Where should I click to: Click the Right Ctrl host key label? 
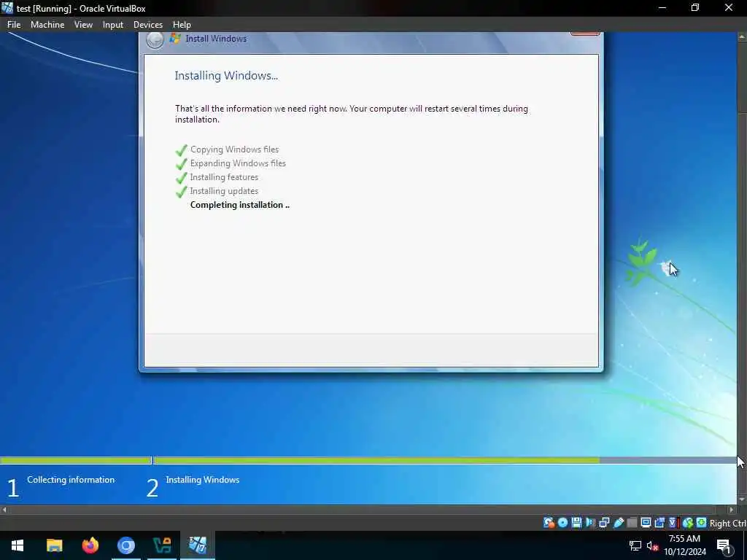point(728,524)
